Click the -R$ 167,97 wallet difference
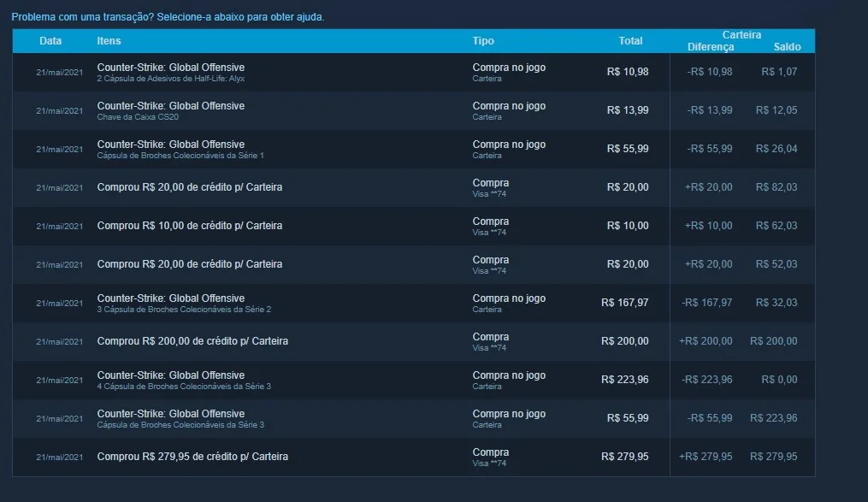Screen dimensions: 868x502 (x=707, y=303)
